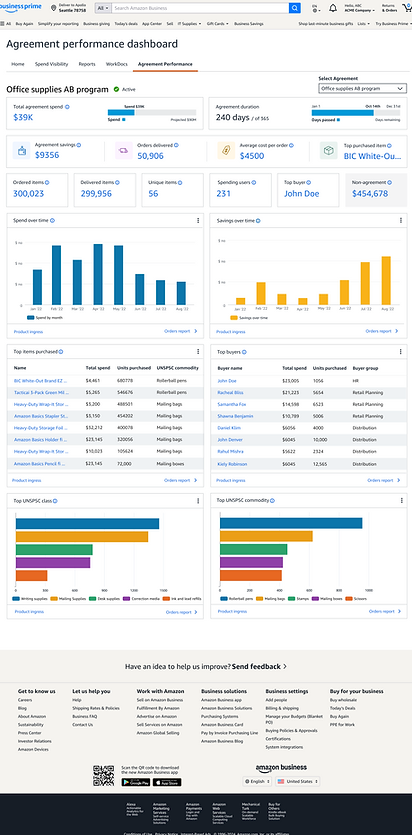
Task: Open the Select Agreement dropdown
Action: pyautogui.click(x=362, y=88)
